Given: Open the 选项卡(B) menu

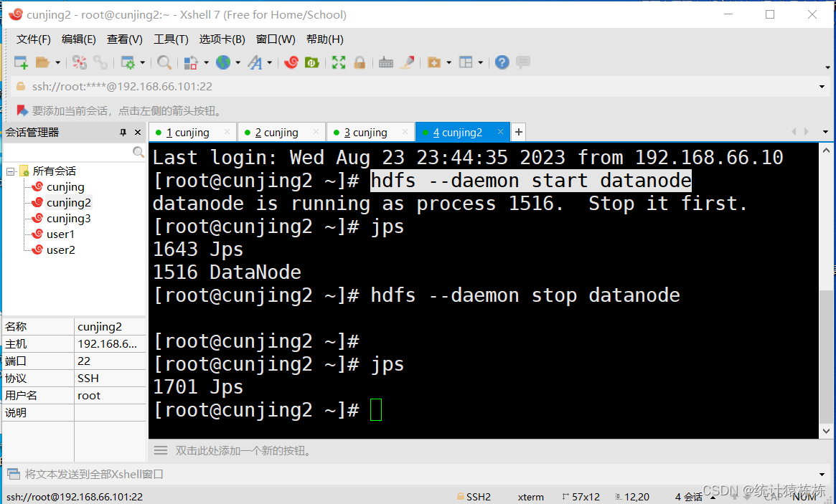Looking at the screenshot, I should tap(222, 39).
